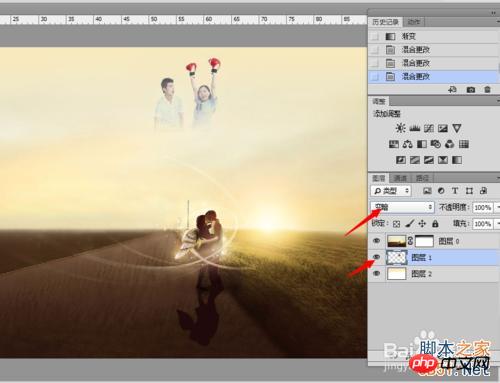Select the 渐变 history state

[x=434, y=36]
